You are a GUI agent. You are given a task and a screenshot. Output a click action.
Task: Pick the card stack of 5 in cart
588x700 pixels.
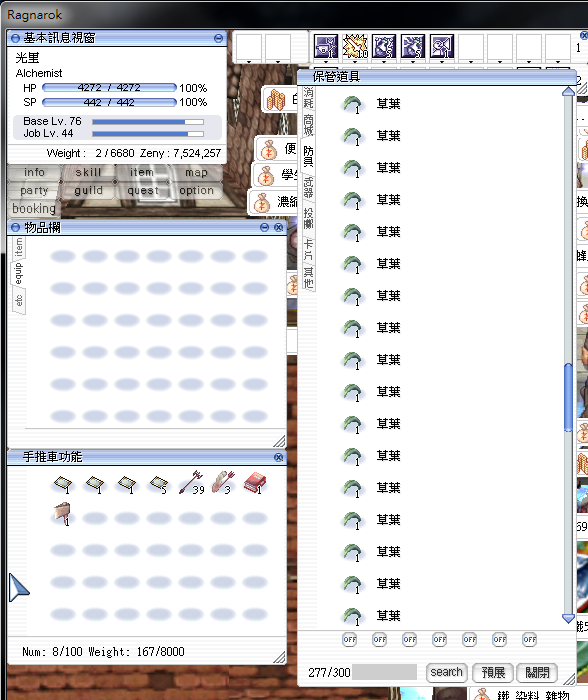point(159,484)
